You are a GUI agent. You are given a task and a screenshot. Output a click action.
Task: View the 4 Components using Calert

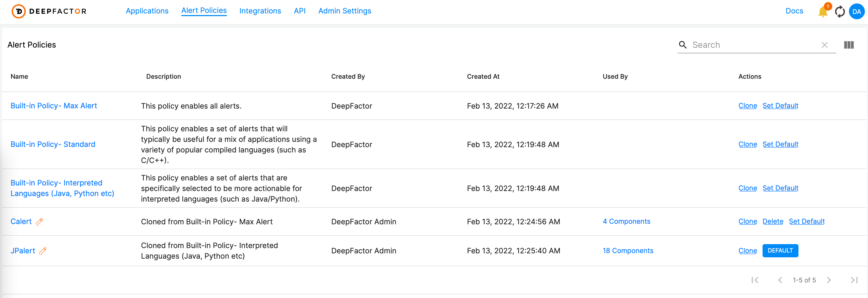point(626,222)
